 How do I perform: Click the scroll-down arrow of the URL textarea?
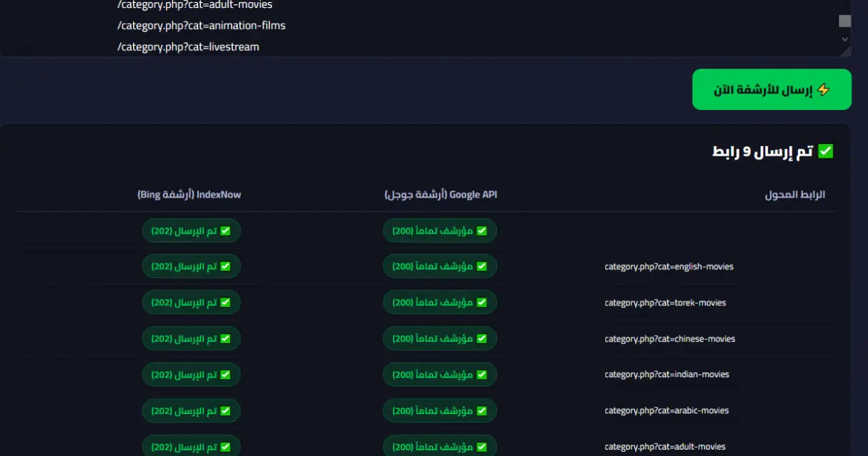pyautogui.click(x=845, y=38)
